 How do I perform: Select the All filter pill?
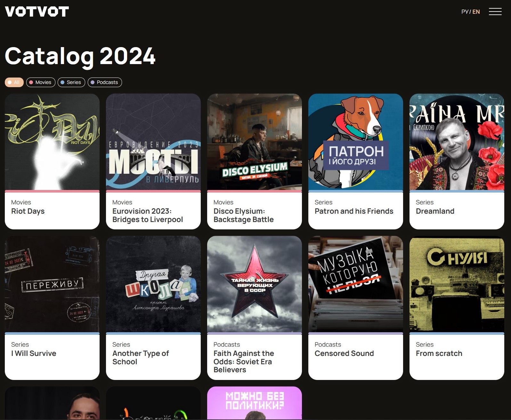pos(14,82)
